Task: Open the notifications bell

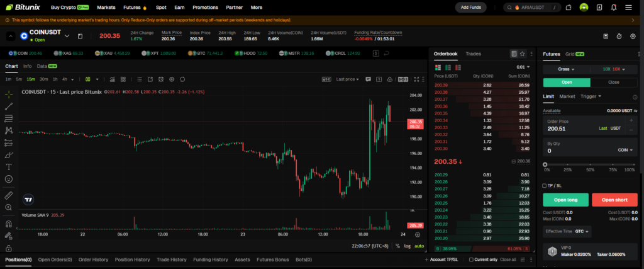Action: pyautogui.click(x=614, y=8)
